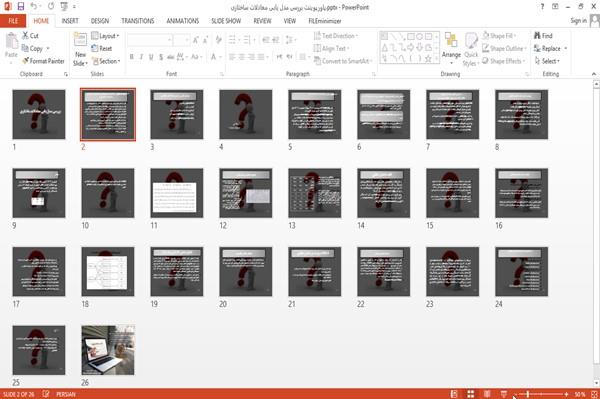Click Convert to SmartArt

point(343,61)
